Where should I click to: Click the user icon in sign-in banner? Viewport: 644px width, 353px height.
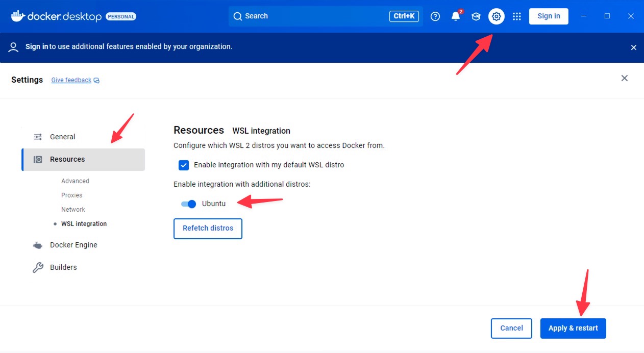point(14,47)
